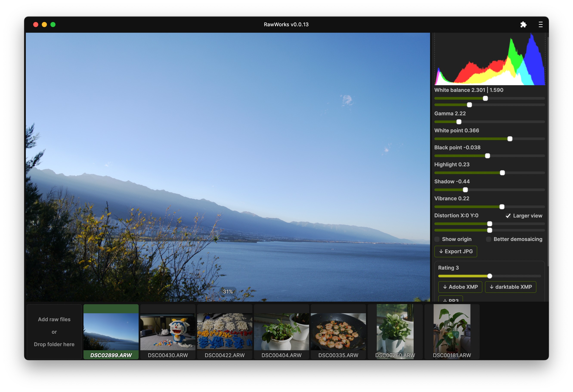Open the hamburger menu in title bar

point(540,24)
